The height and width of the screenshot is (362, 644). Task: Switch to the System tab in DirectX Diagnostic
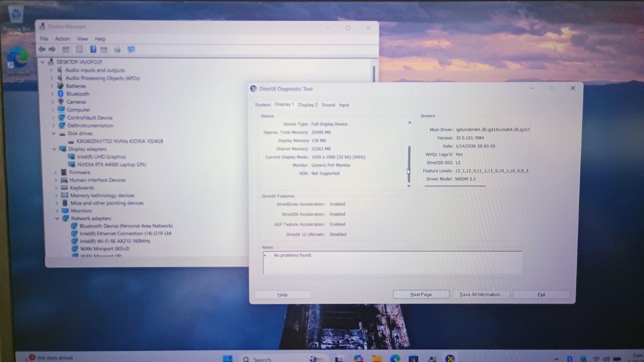click(x=262, y=105)
